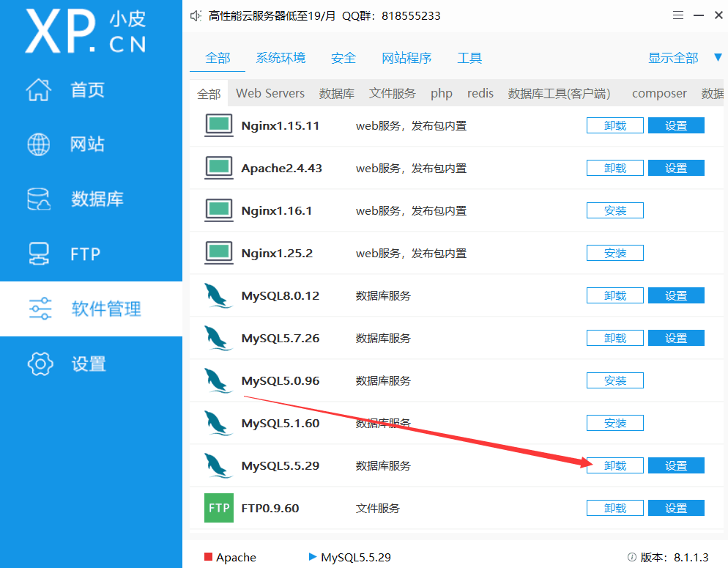The image size is (728, 568).
Task: Select the composer sub-tab
Action: point(659,94)
